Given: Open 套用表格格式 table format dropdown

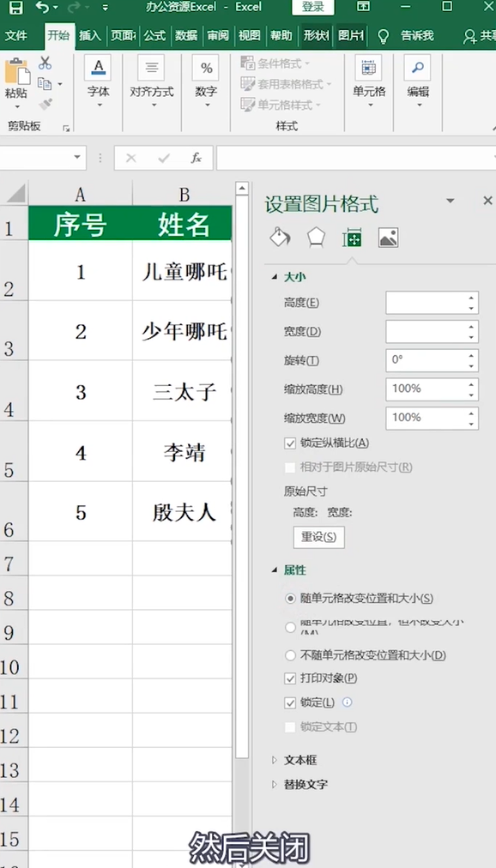Looking at the screenshot, I should [287, 84].
